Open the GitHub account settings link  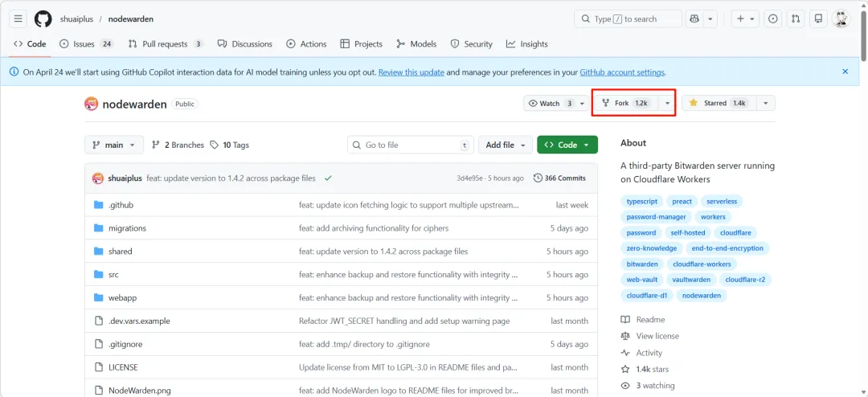tap(621, 72)
